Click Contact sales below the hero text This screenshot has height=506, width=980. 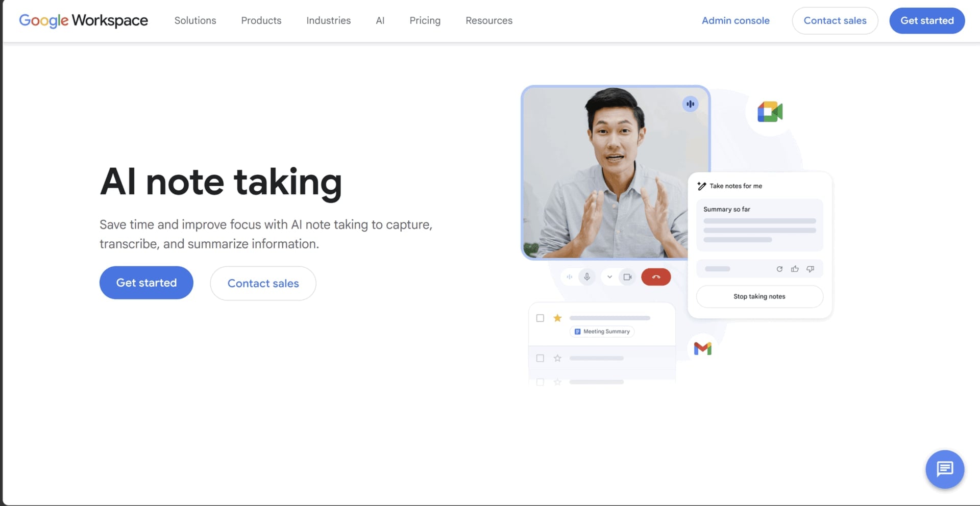(x=263, y=283)
